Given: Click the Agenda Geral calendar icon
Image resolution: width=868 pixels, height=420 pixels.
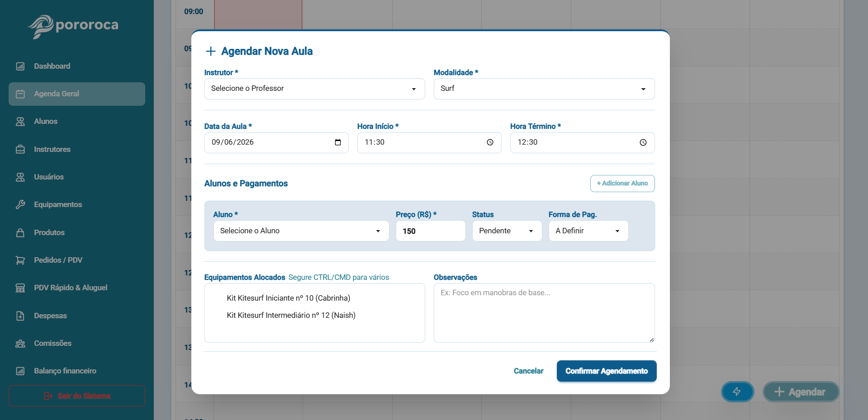Looking at the screenshot, I should pos(20,94).
